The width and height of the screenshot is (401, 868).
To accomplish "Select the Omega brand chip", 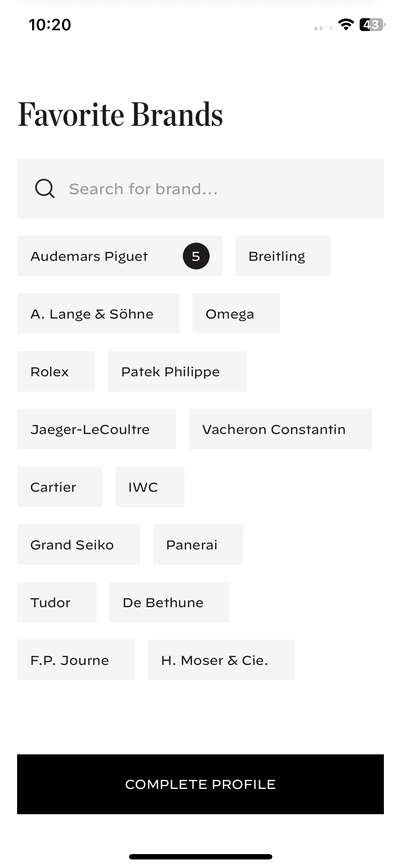I will (x=236, y=314).
